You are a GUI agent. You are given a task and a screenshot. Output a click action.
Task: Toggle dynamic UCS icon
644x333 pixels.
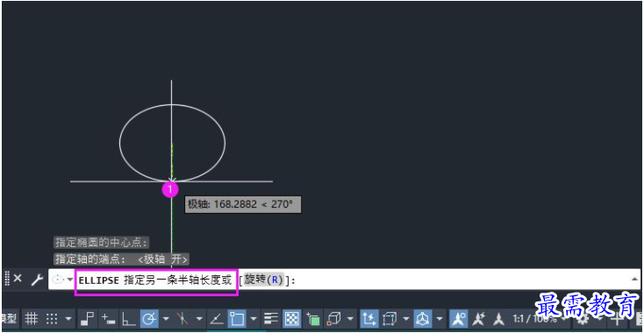coord(369,319)
